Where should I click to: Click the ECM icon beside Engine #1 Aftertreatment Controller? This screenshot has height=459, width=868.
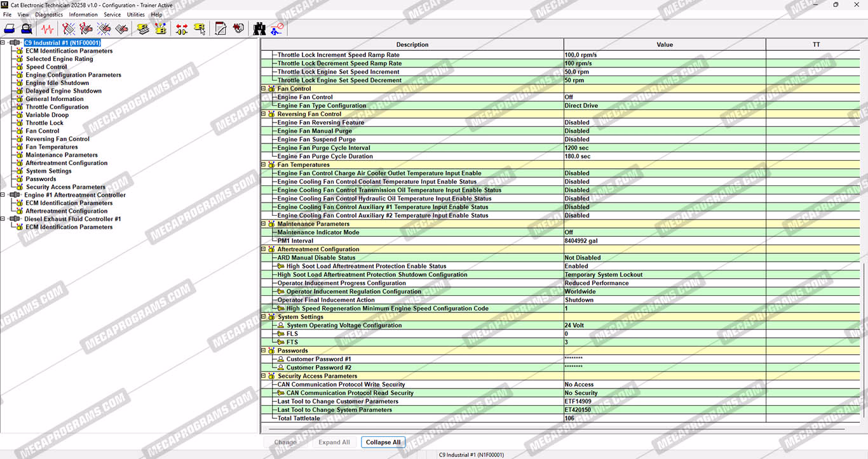tap(15, 195)
